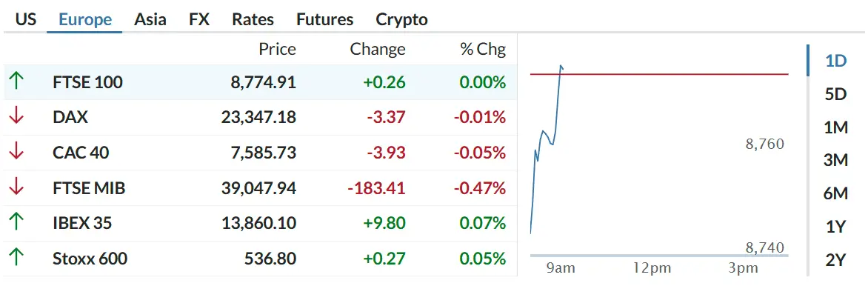Click the down arrow beside FTSE MIB
The width and height of the screenshot is (868, 286).
pyautogui.click(x=16, y=188)
